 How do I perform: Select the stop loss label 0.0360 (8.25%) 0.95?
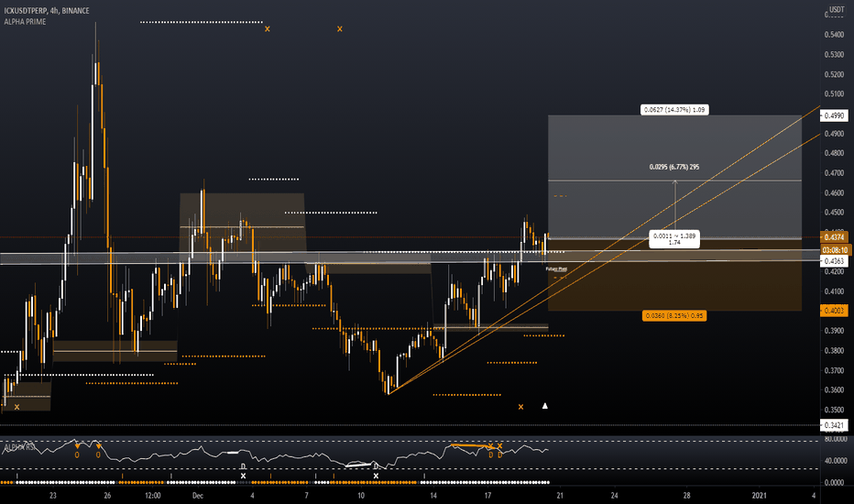(x=674, y=315)
